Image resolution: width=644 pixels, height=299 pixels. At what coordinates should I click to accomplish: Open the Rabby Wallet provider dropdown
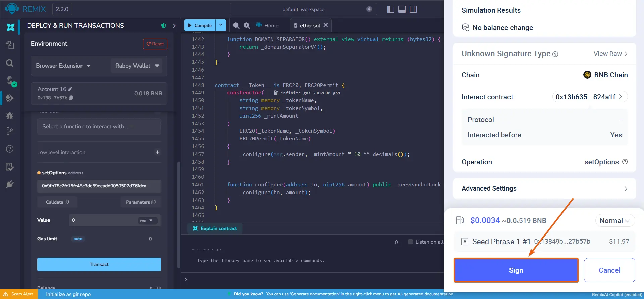pos(137,66)
